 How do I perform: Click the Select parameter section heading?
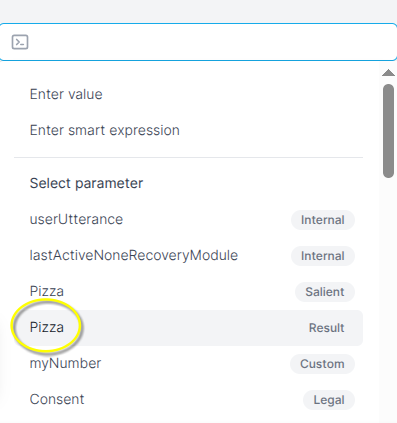coord(86,183)
